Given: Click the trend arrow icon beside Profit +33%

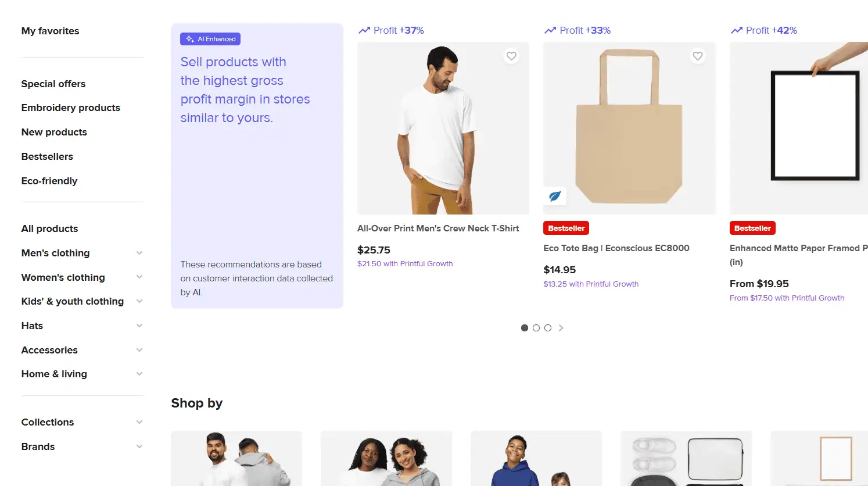Looking at the screenshot, I should click(x=550, y=30).
